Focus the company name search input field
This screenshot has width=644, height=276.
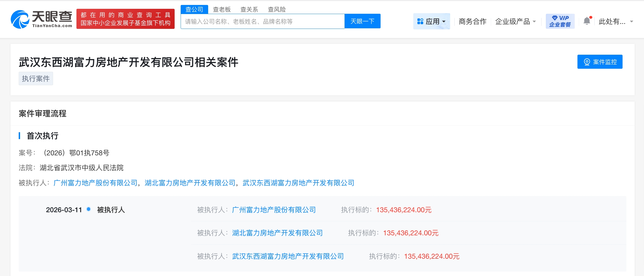click(262, 21)
